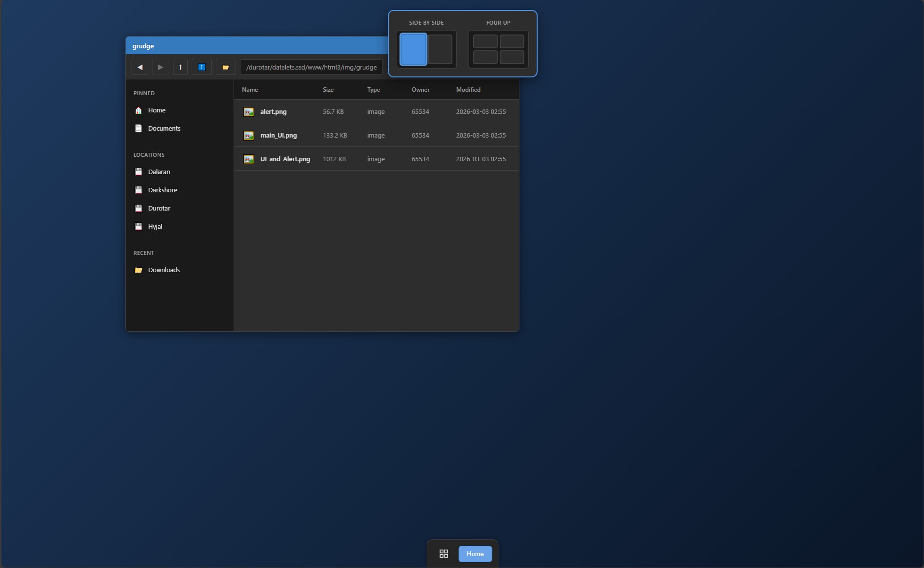Sort files by Size column header
The width and height of the screenshot is (924, 568).
coord(328,90)
